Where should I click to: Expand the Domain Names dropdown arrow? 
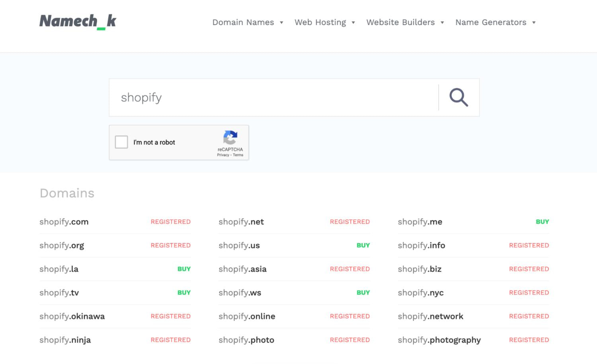tap(281, 23)
